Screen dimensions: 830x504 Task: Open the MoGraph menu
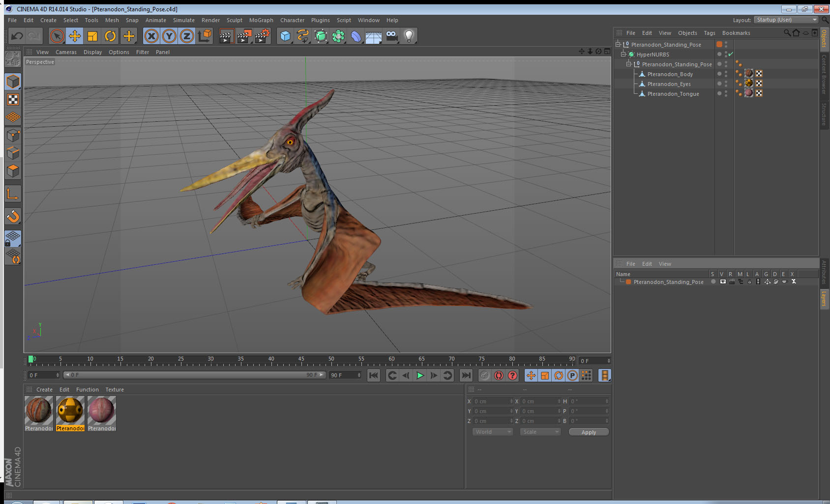click(x=261, y=20)
